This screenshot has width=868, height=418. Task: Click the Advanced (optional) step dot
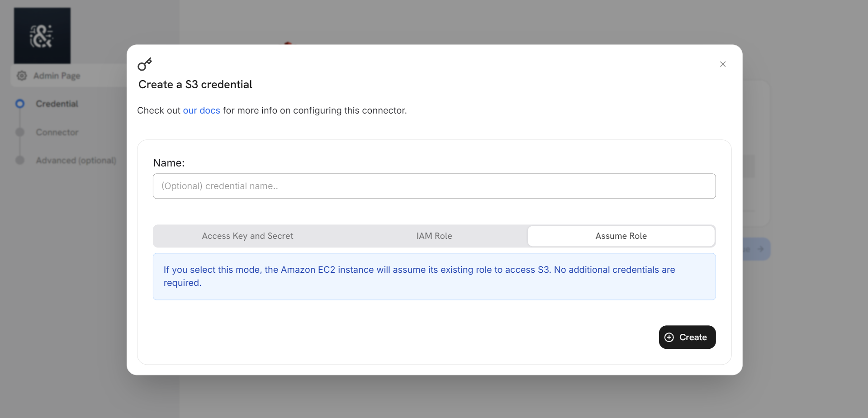click(x=20, y=160)
